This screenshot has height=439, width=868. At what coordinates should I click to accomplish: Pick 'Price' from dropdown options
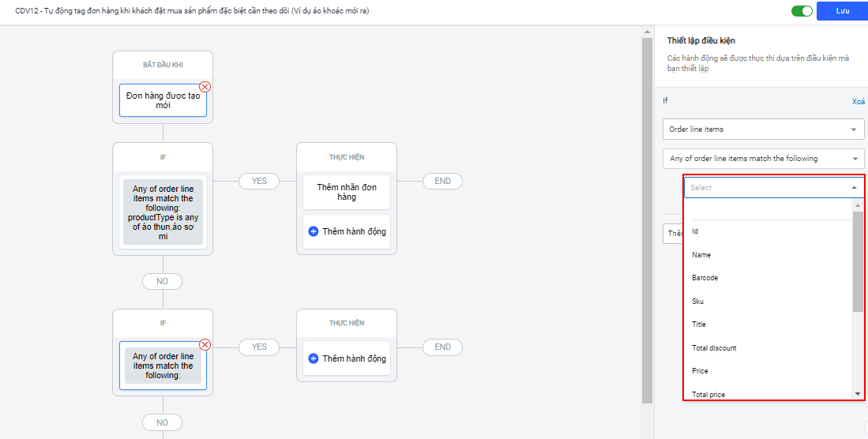coord(700,371)
